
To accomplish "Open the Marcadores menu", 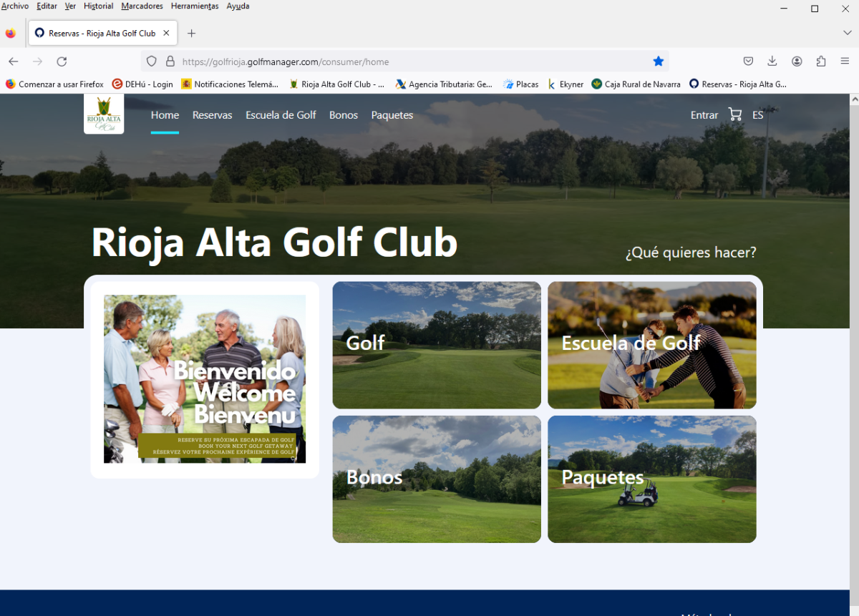I will click(x=142, y=6).
